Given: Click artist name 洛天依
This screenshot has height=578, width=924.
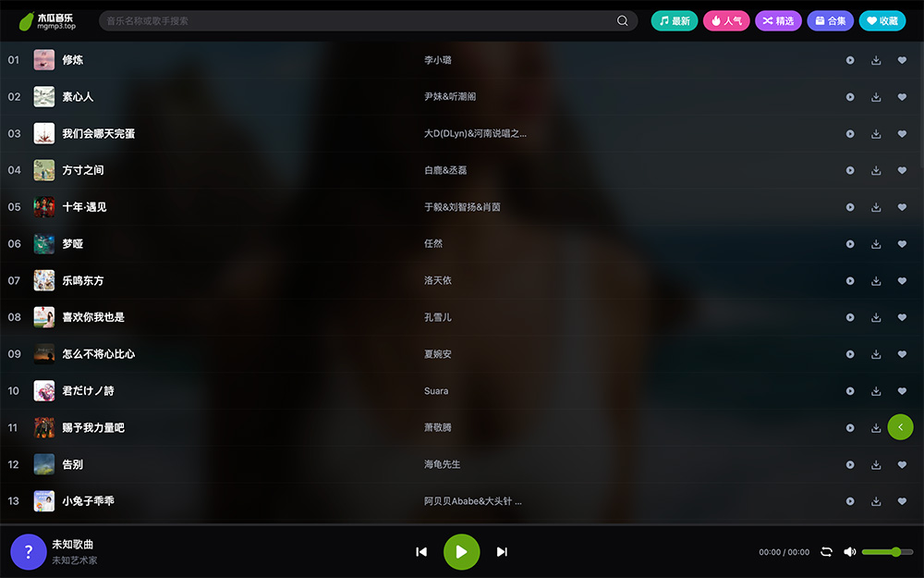Looking at the screenshot, I should click(x=438, y=281).
